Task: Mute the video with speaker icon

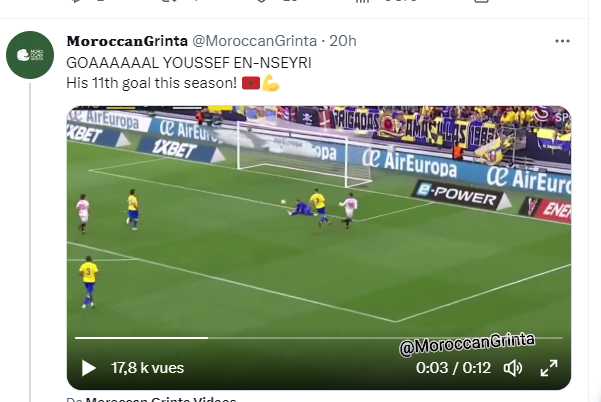Action: [x=512, y=368]
